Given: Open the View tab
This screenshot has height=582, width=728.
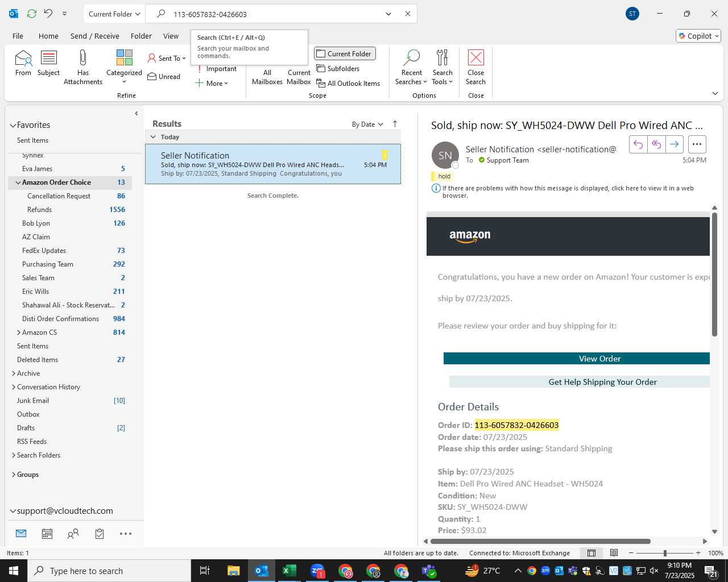Looking at the screenshot, I should (x=171, y=36).
